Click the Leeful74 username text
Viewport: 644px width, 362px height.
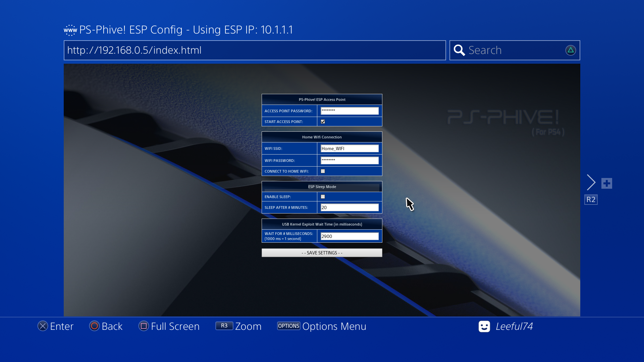(x=514, y=326)
